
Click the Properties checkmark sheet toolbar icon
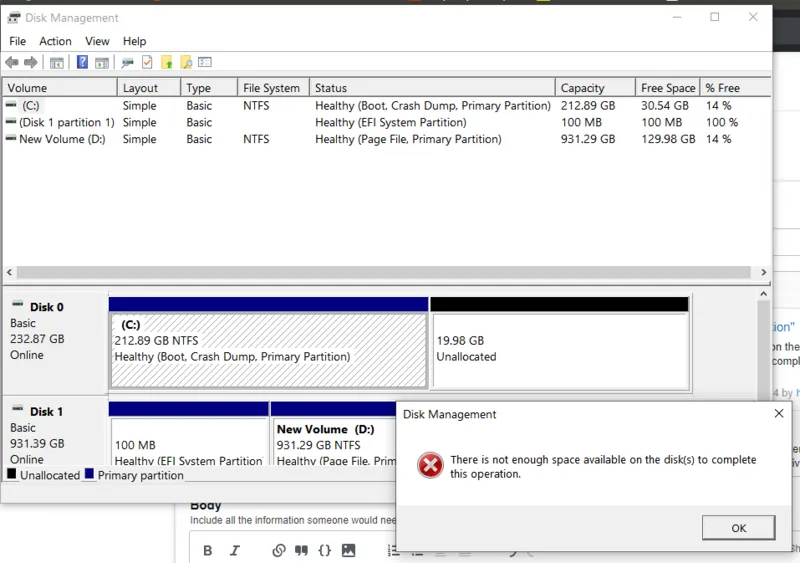[147, 62]
